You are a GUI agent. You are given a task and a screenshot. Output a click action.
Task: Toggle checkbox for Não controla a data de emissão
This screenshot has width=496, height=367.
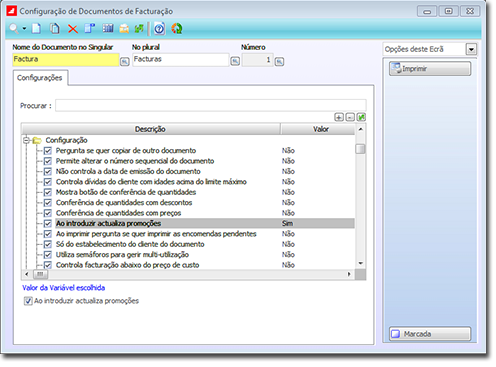pyautogui.click(x=48, y=171)
